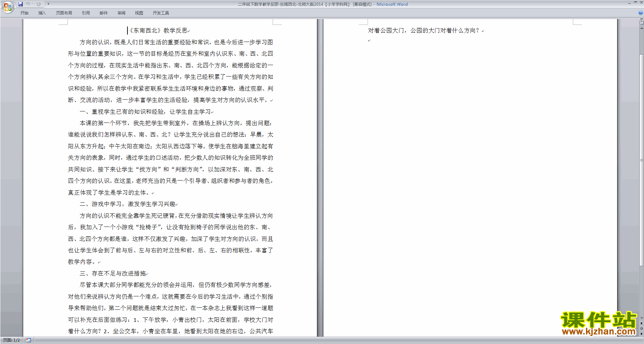The height and width of the screenshot is (344, 644).
Task: Click the Redo icon in Quick Access toolbar
Action: click(x=39, y=4)
